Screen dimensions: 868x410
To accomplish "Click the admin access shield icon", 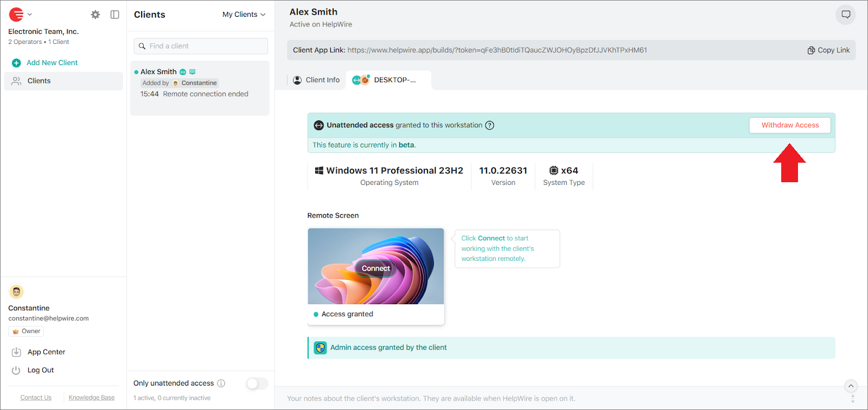I will coord(320,348).
